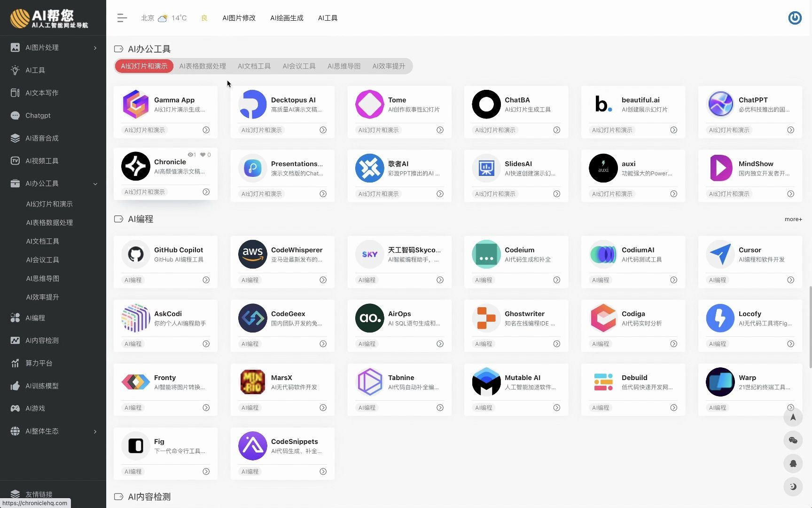Viewport: 812px width, 508px height.
Task: Open the CodeSnippets logo icon
Action: (x=252, y=446)
